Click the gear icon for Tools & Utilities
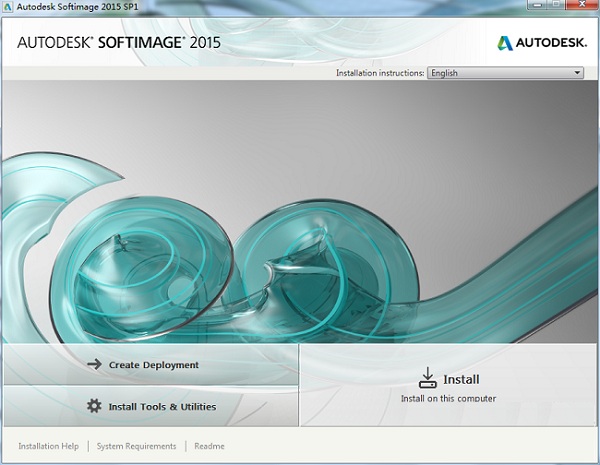600x465 pixels. pos(94,406)
